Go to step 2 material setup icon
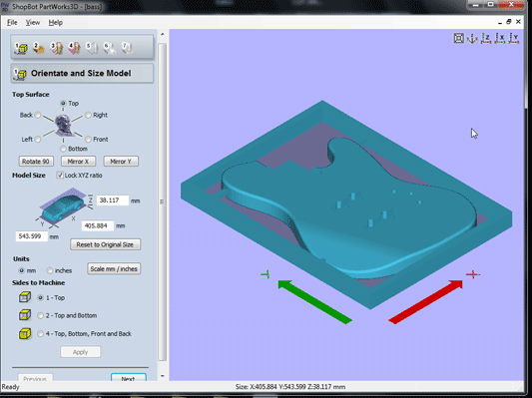 (x=39, y=48)
